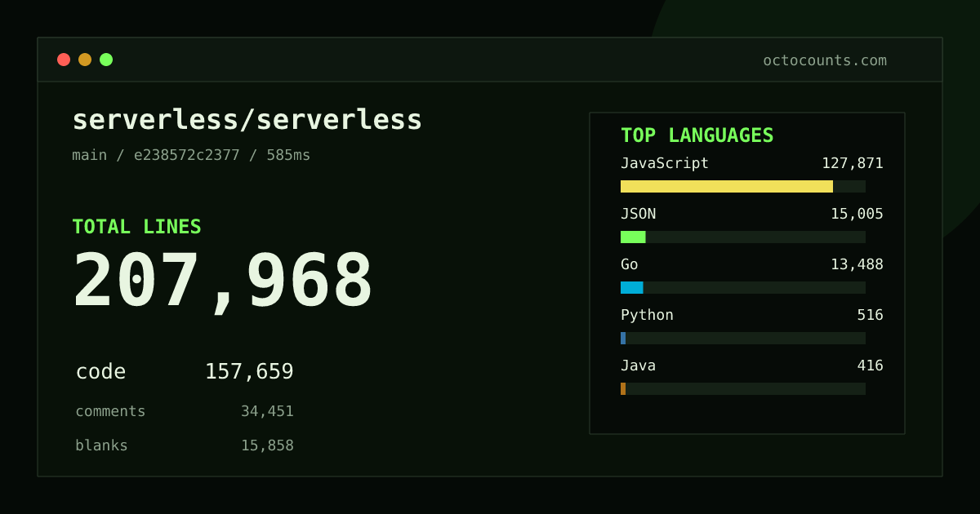Select the 15,005 JSON line count
The width and height of the screenshot is (980, 514).
[857, 214]
